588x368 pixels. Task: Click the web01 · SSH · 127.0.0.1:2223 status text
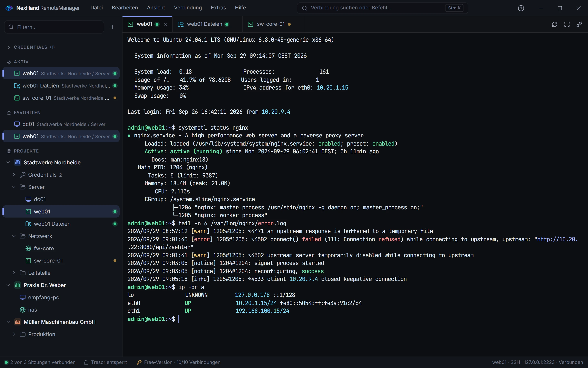(x=537, y=362)
